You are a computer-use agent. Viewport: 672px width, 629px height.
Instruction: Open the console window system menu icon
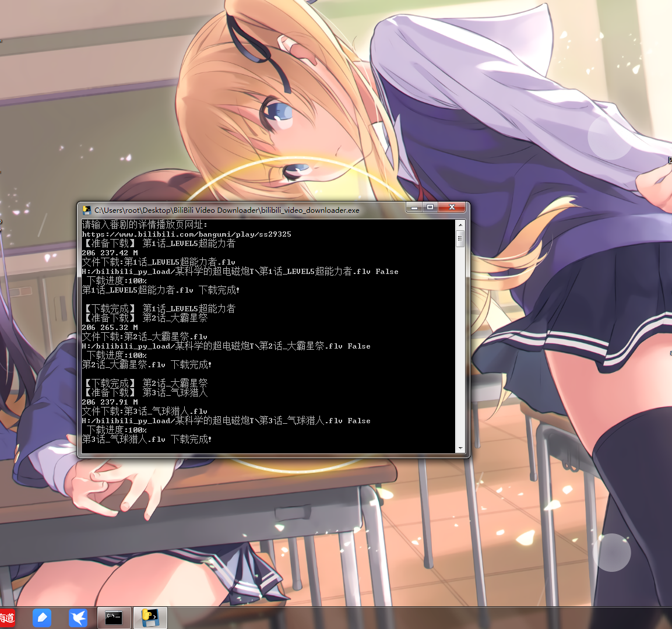(87, 210)
